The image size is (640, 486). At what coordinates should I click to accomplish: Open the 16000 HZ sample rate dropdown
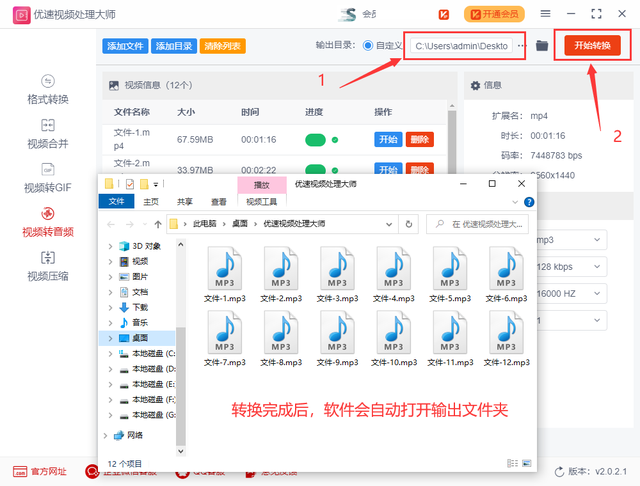(571, 294)
